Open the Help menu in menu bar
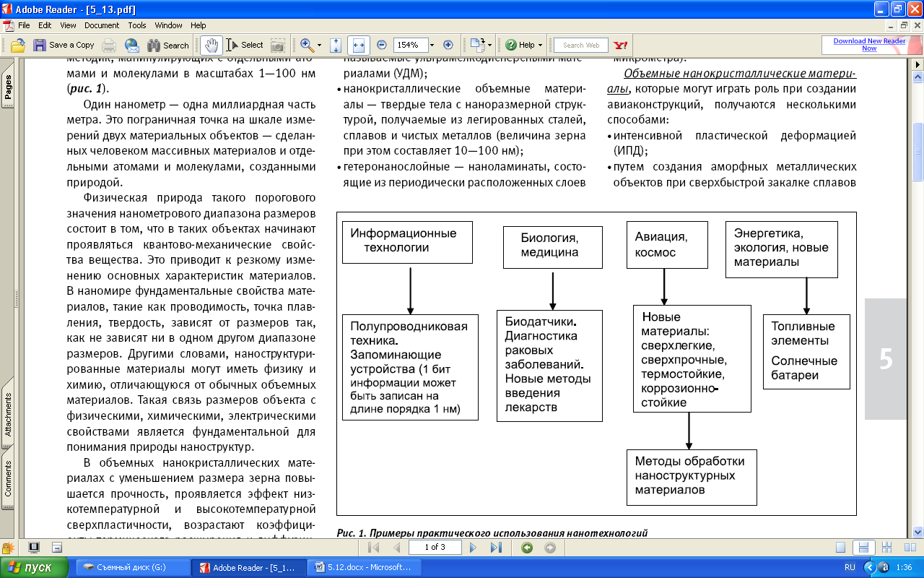Viewport: 924px width, 578px height. click(198, 25)
